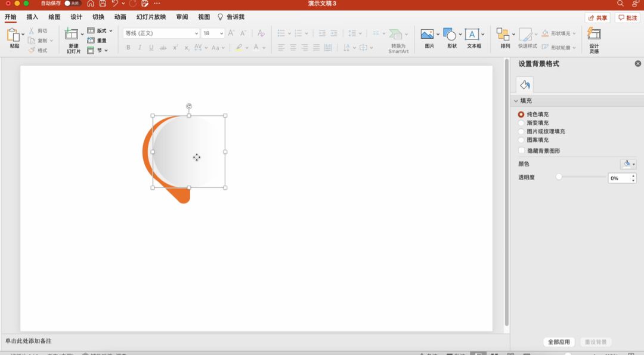Toggle the AutoSave (自动保存) switch
Image resolution: width=644 pixels, height=355 pixels.
[x=72, y=4]
